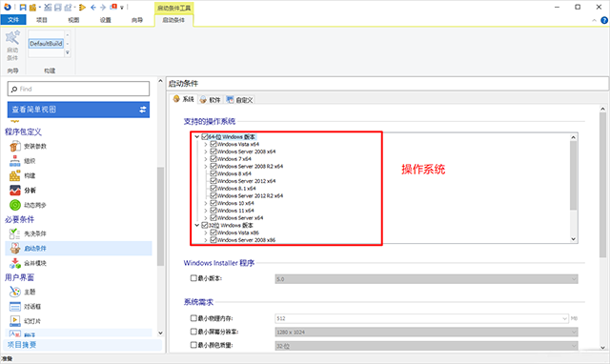Open 项目摘要 at sidebar bottom
Viewport: 610px width, 364px height.
click(83, 345)
